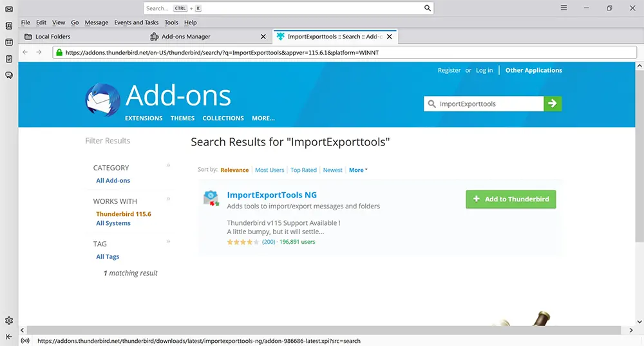
Task: Open the Calendar space icon
Action: click(x=9, y=42)
